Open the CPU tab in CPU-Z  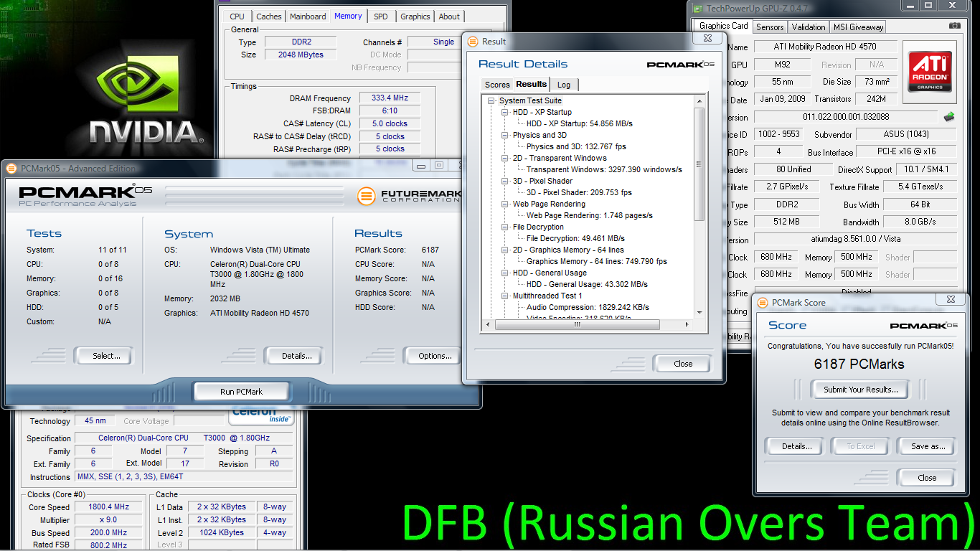(x=237, y=17)
